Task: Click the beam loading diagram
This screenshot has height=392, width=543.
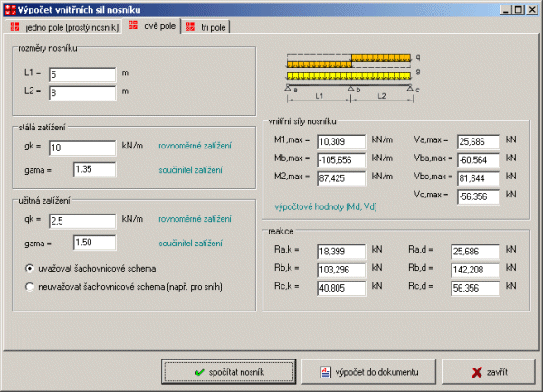Action: pos(353,78)
